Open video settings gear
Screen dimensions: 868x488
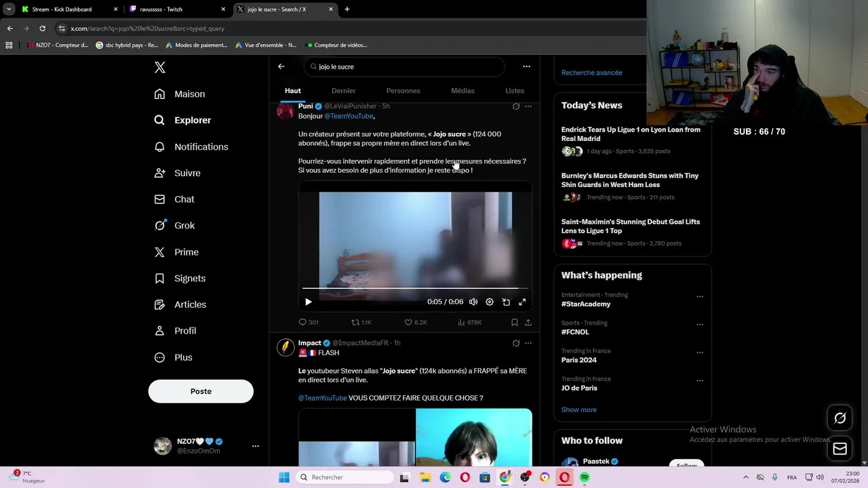coord(490,302)
